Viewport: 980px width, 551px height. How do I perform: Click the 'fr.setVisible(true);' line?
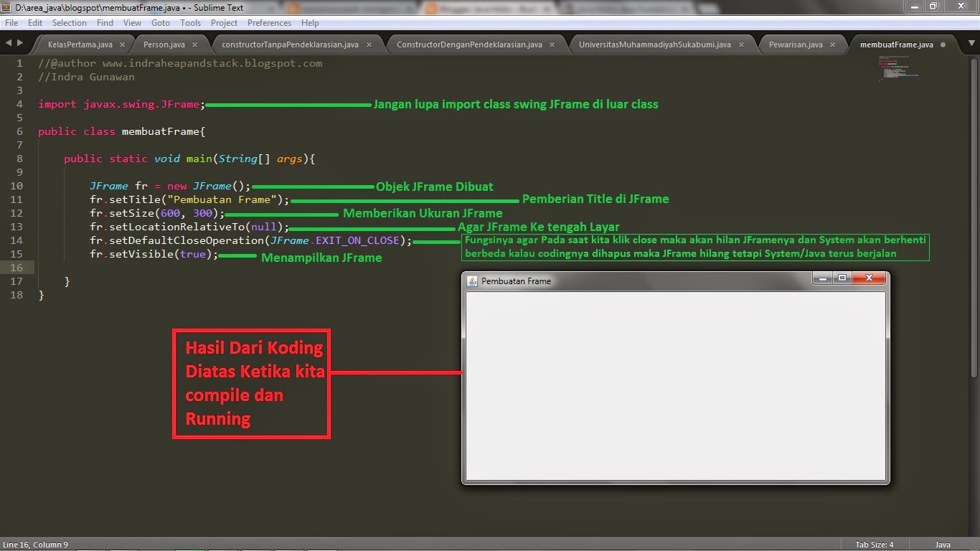[154, 254]
